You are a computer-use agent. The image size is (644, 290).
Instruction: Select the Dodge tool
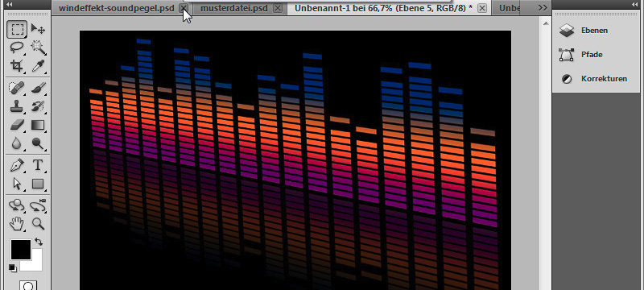(x=38, y=143)
